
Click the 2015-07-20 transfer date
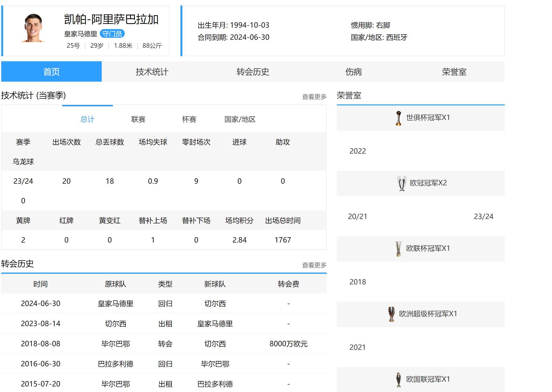(x=41, y=384)
